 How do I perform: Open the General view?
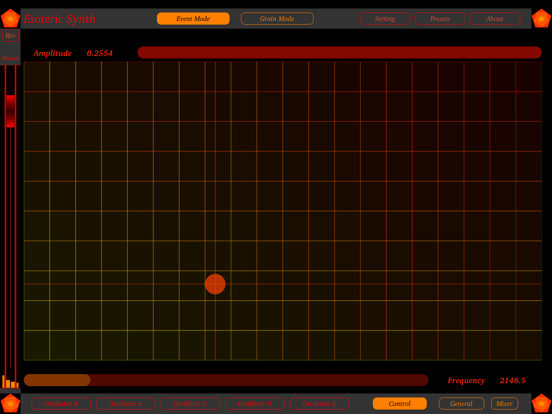pyautogui.click(x=462, y=403)
